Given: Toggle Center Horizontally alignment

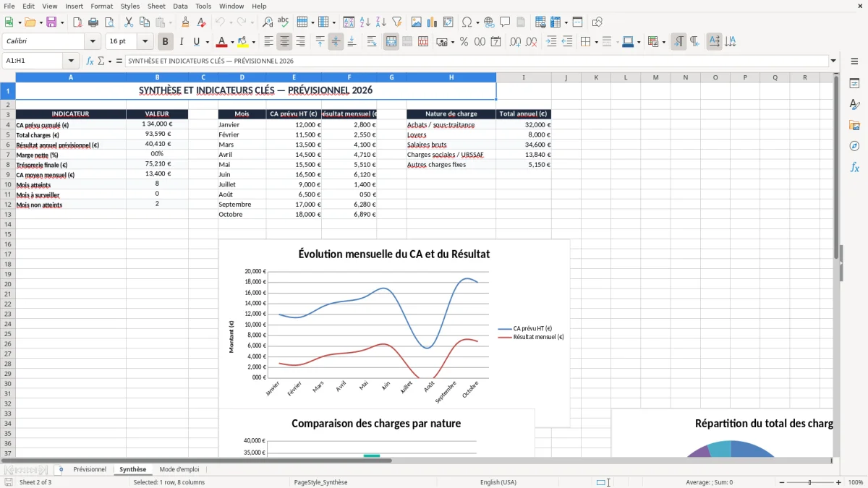Looking at the screenshot, I should 285,42.
